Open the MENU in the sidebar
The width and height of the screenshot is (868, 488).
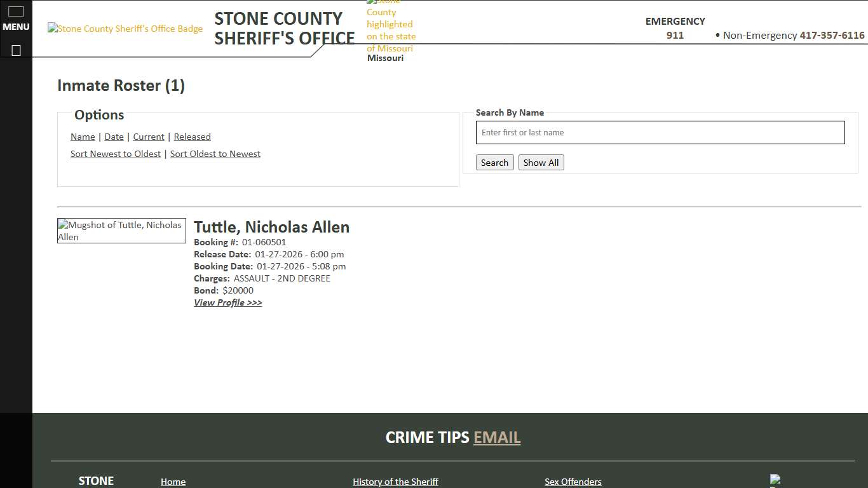pyautogui.click(x=16, y=26)
